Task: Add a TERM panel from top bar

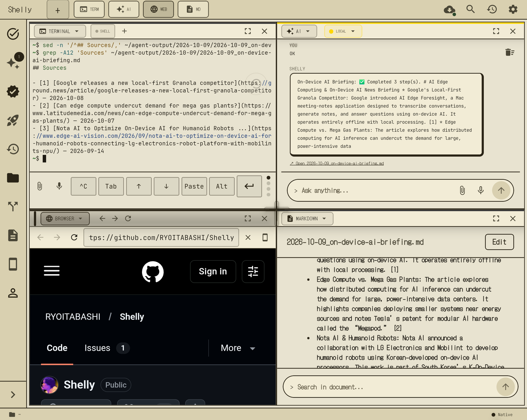Action: [x=89, y=9]
